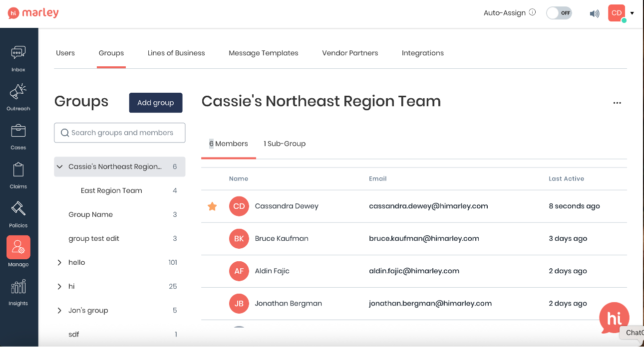Open the Insights chart icon

[x=18, y=287]
